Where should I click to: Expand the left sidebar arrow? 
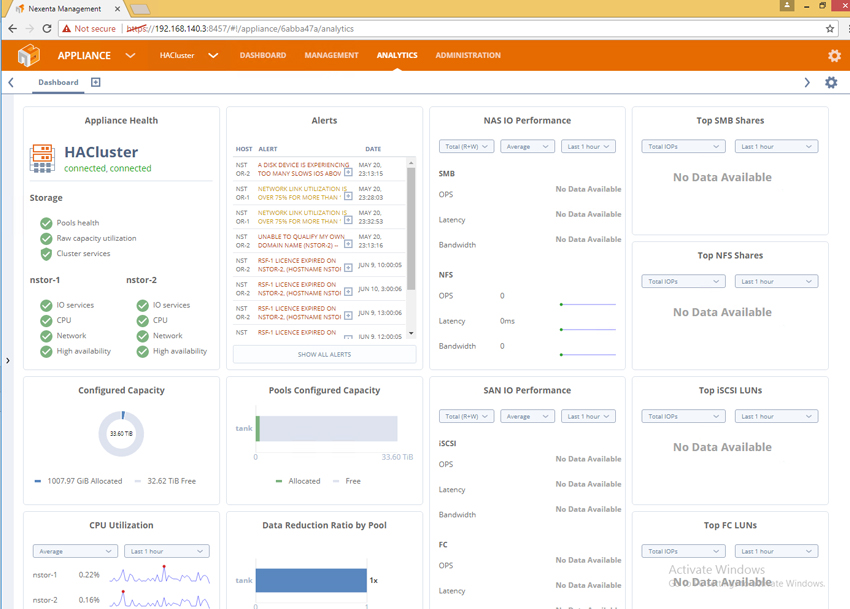pyautogui.click(x=8, y=360)
